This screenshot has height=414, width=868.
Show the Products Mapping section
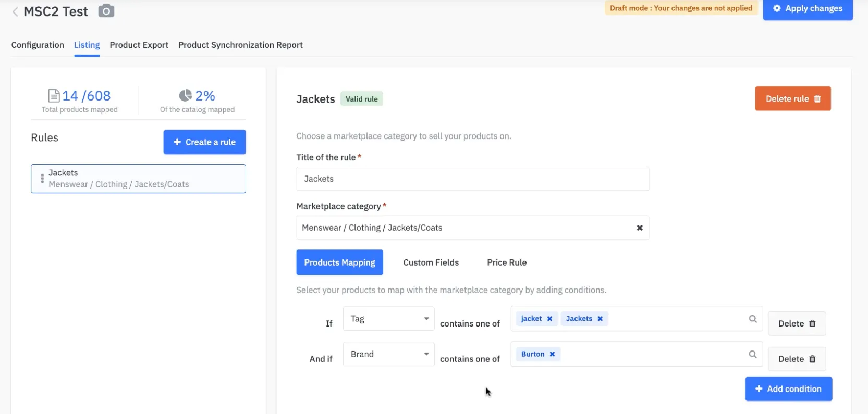pyautogui.click(x=340, y=262)
